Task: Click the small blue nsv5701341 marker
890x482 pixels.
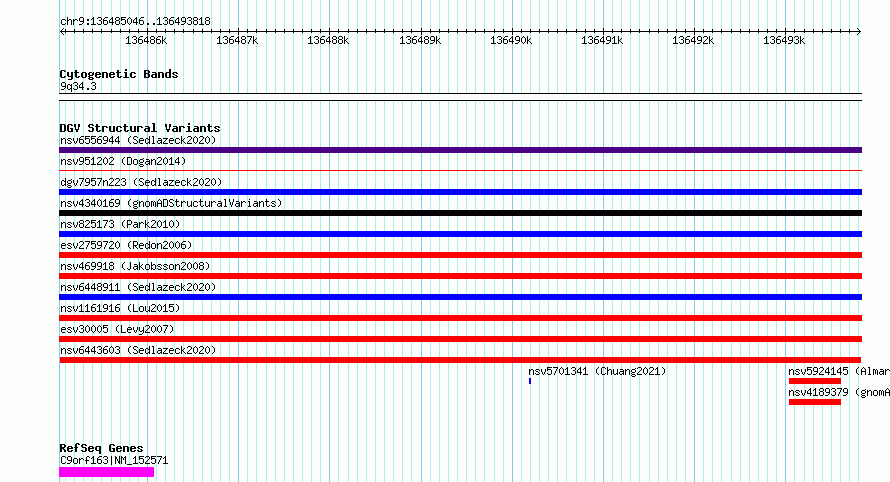Action: (530, 381)
